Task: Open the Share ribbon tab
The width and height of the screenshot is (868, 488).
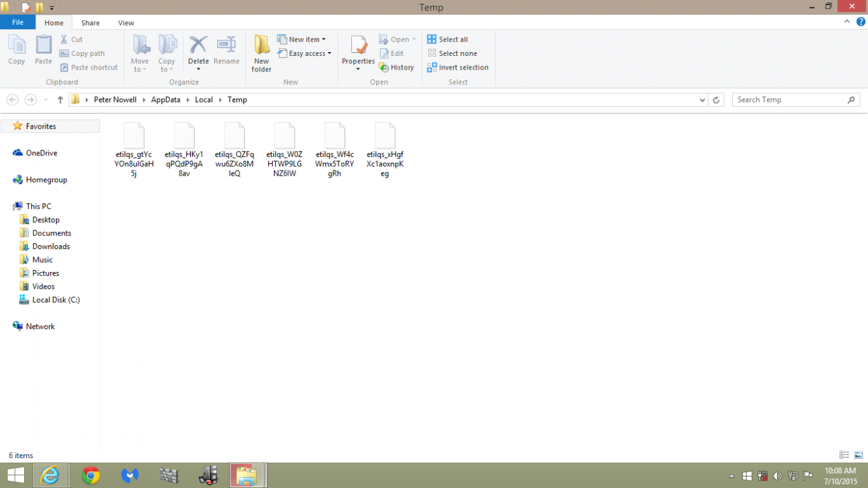Action: click(x=90, y=22)
